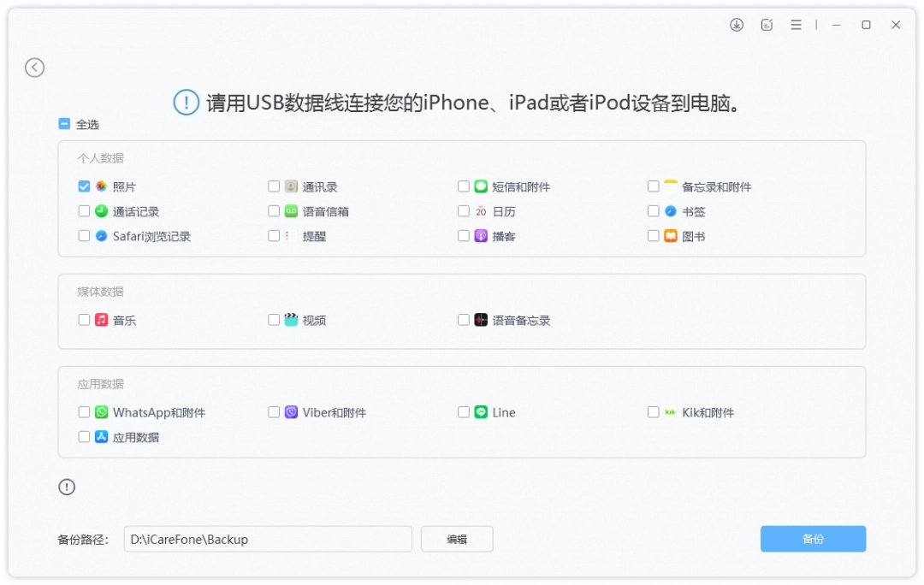The height and width of the screenshot is (585, 924).
Task: Check the 音乐 checkbox
Action: click(84, 319)
